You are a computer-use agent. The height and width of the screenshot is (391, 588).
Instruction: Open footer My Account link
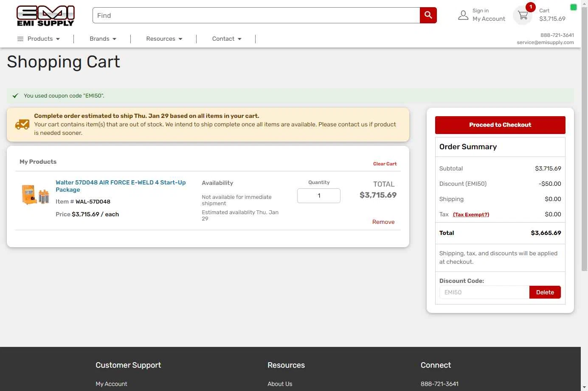[x=111, y=384]
